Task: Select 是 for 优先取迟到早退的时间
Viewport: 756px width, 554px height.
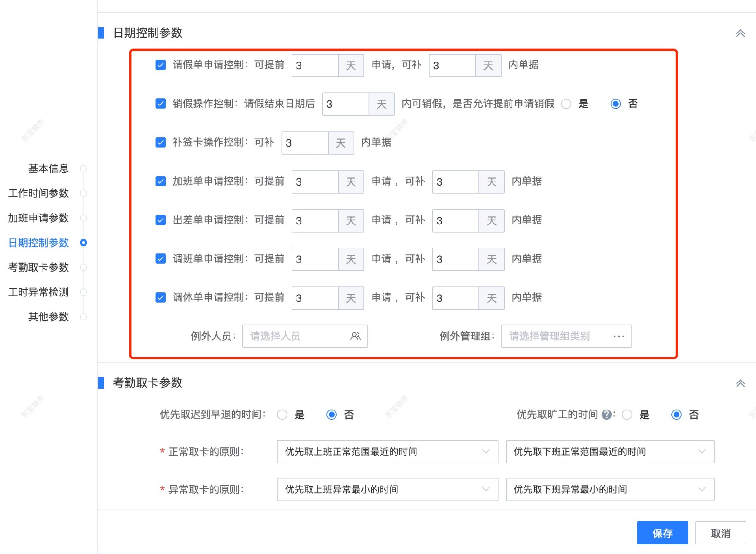Action: pos(282,415)
